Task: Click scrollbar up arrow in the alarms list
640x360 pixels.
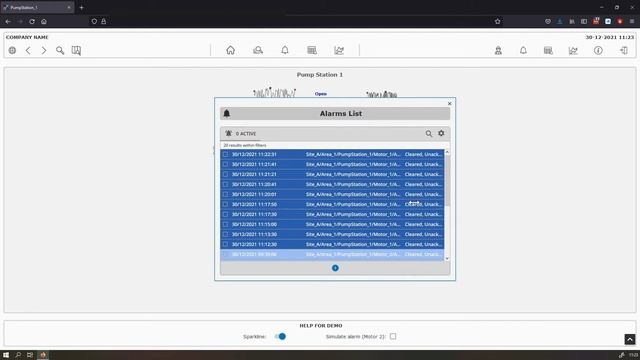Action: point(447,152)
